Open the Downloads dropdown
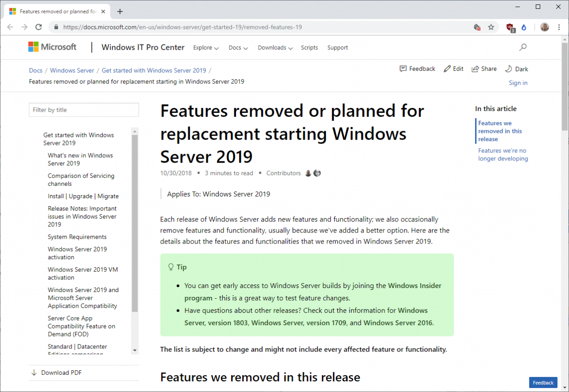The height and width of the screenshot is (392, 569). [x=275, y=48]
